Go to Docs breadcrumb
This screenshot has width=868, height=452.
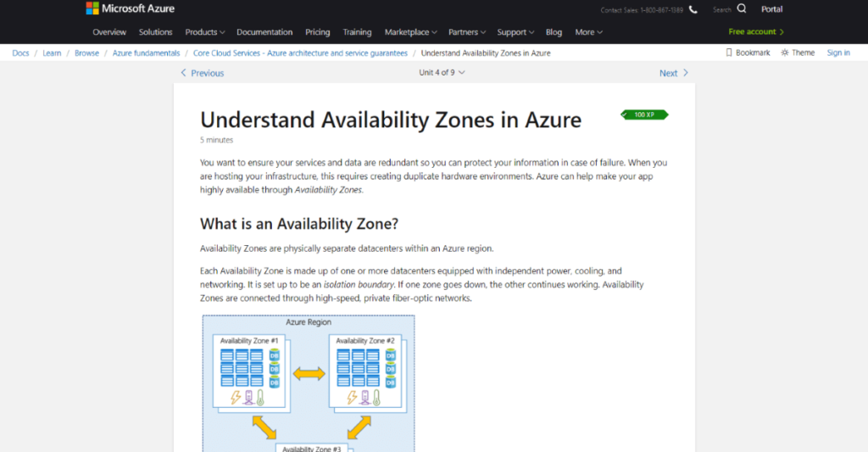(20, 53)
